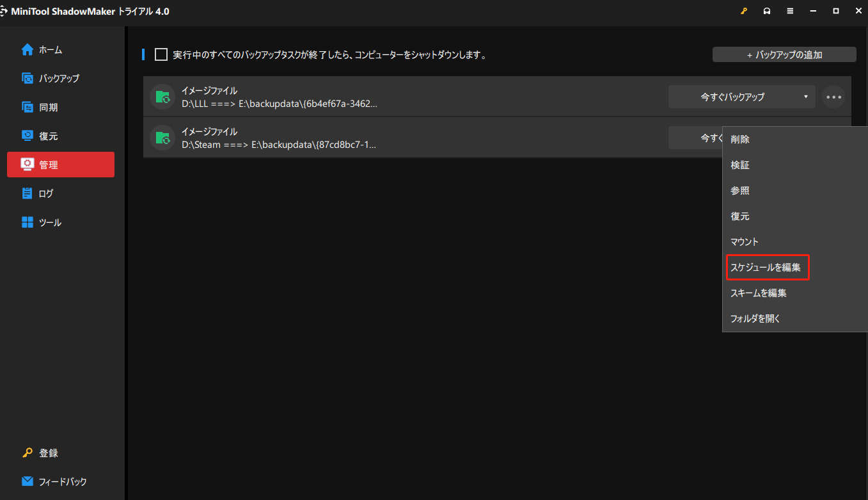The height and width of the screenshot is (500, 868).
Task: Click the key icon in the title bar
Action: point(744,12)
